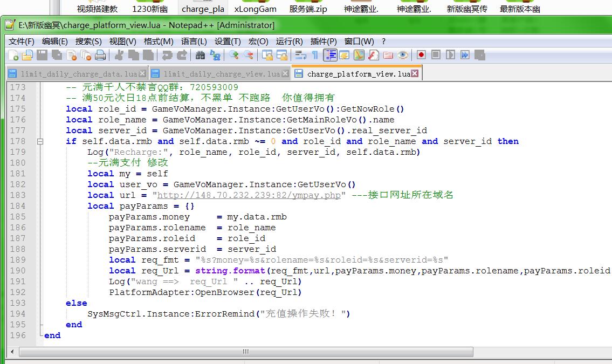
Task: Click the horizontal scrollbar thumb
Action: tap(245, 352)
